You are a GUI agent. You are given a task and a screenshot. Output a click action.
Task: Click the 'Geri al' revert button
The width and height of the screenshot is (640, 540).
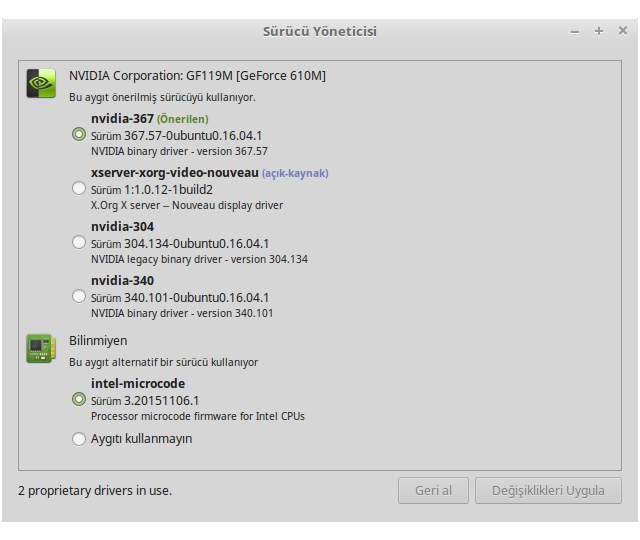coord(433,491)
